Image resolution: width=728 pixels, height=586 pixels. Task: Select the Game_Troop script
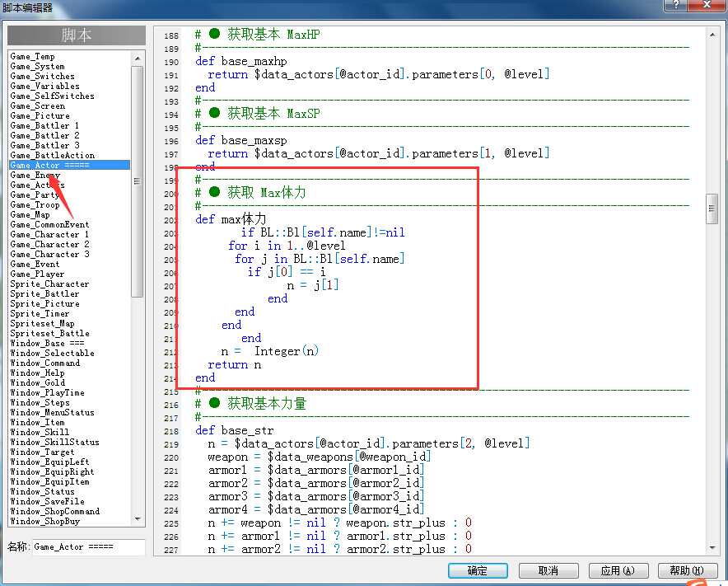(35, 204)
